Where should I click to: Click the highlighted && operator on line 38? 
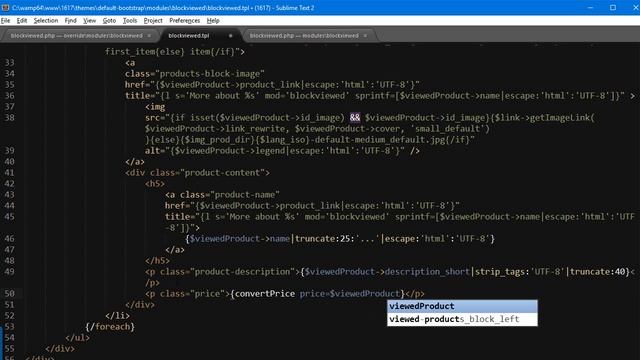[355, 118]
